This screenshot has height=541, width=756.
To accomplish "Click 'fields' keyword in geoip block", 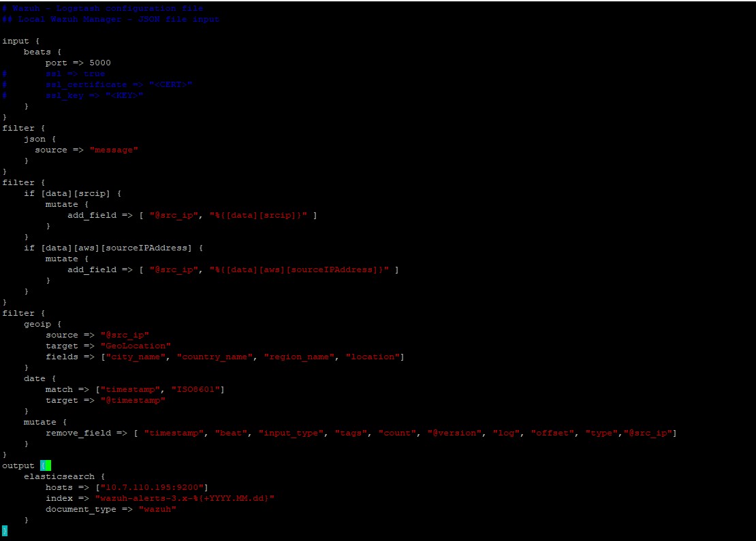I will click(62, 357).
